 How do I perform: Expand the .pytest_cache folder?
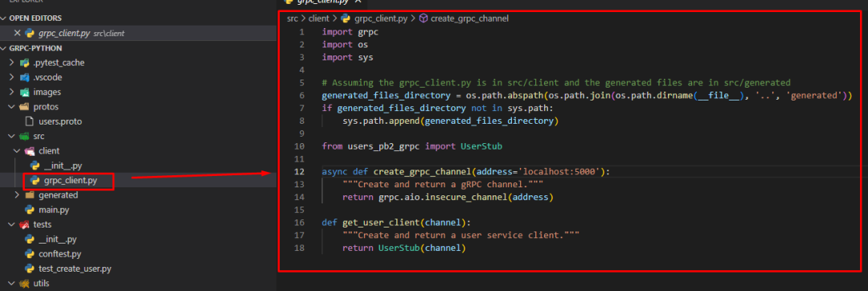click(x=12, y=63)
